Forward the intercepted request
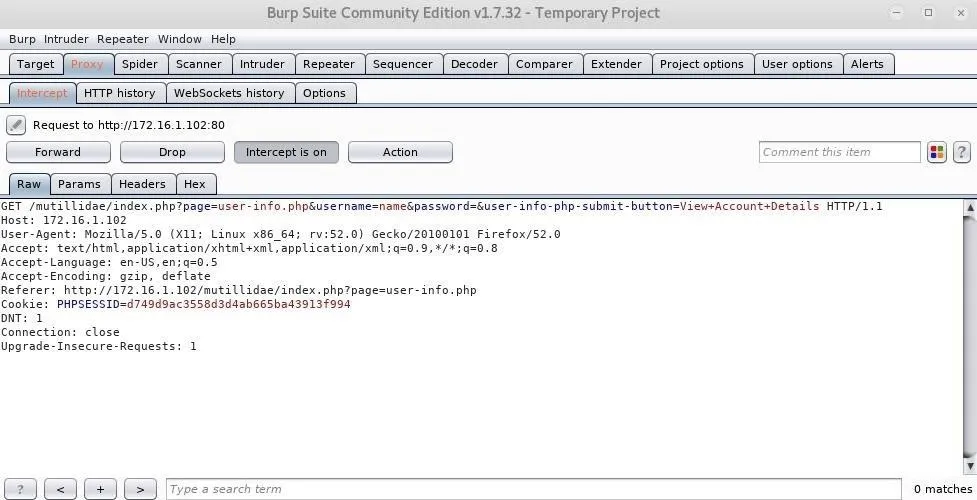This screenshot has height=500, width=977. [x=58, y=152]
